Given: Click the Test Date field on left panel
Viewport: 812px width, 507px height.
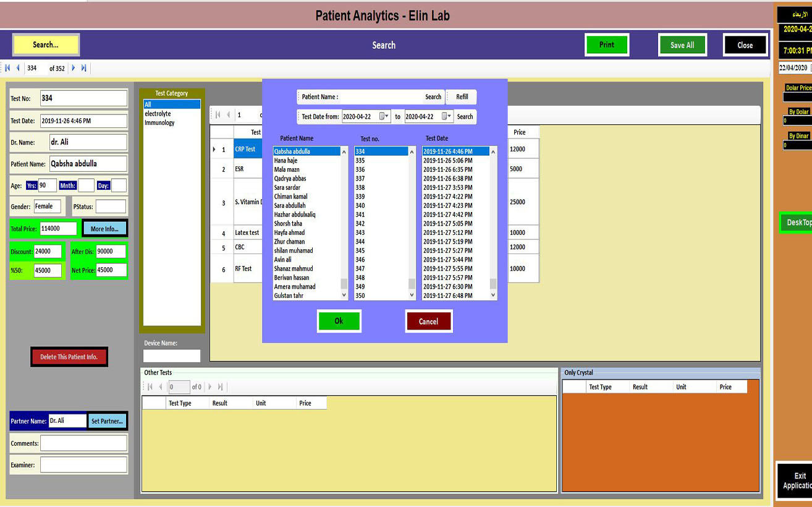Looking at the screenshot, I should click(x=83, y=121).
